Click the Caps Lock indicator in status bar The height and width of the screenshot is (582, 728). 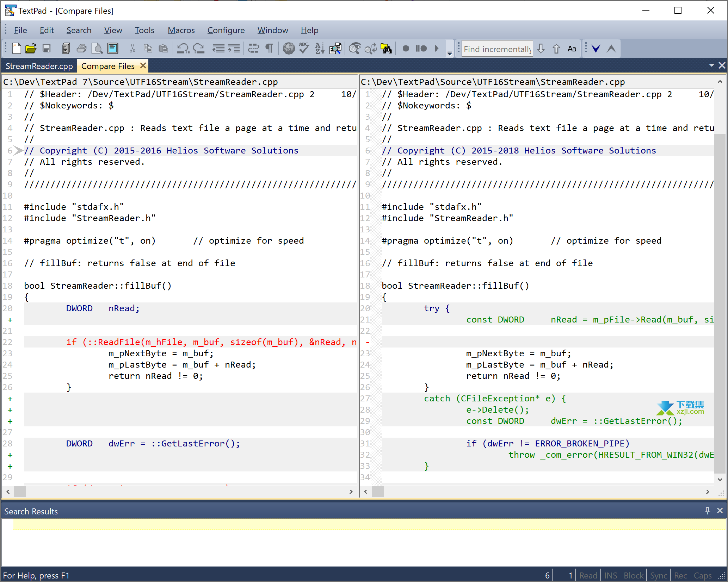(x=708, y=575)
